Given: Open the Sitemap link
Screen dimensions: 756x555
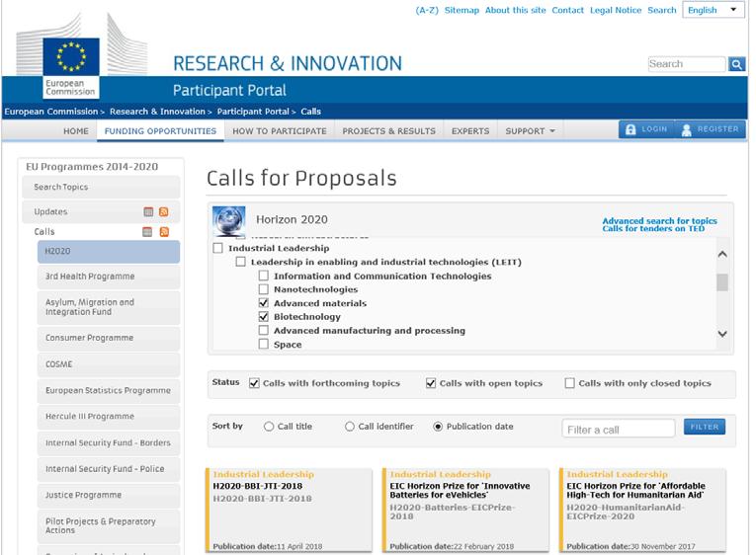Looking at the screenshot, I should click(x=462, y=10).
